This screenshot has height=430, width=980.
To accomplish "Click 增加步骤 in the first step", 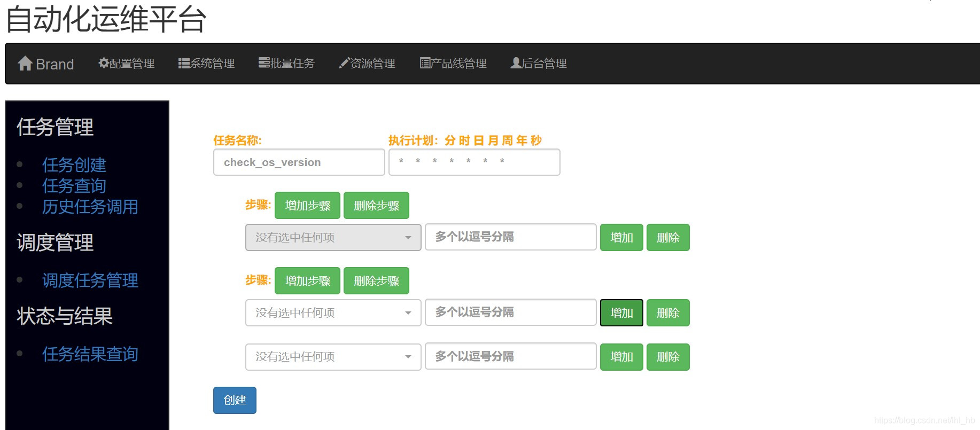I will tap(307, 205).
